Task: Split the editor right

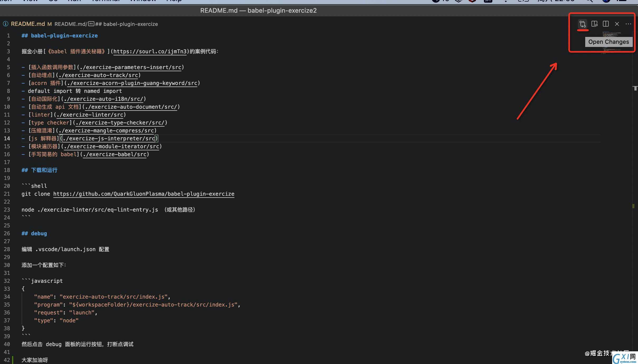Action: 606,24
